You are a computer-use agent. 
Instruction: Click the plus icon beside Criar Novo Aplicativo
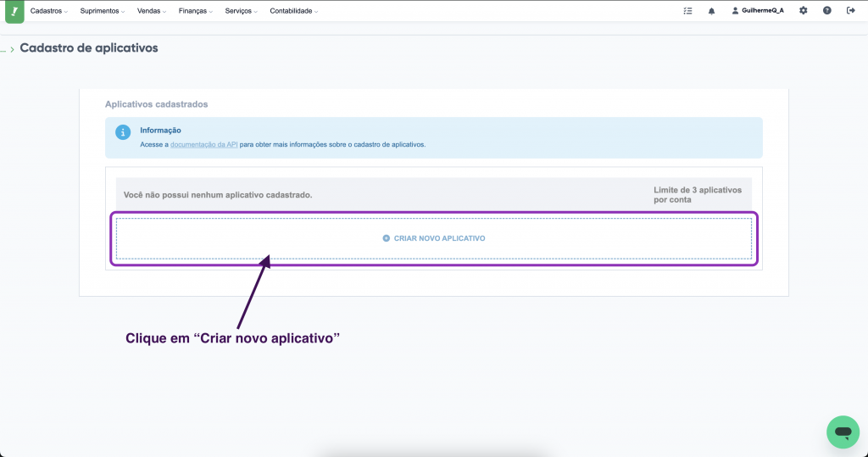(387, 238)
